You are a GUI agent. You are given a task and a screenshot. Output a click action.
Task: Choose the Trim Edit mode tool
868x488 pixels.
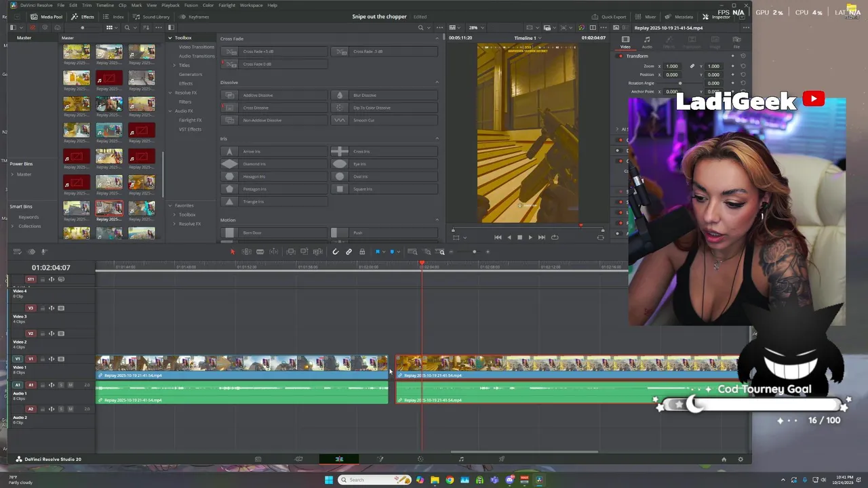[x=246, y=252]
